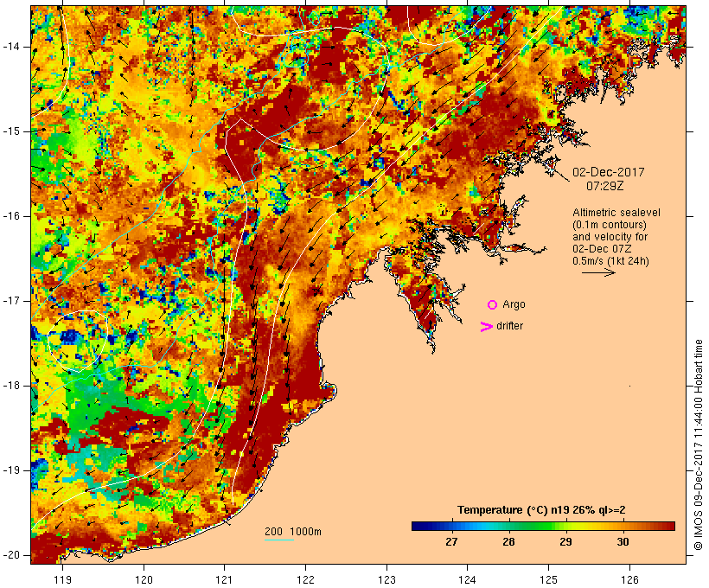709x588 pixels.
Task: Click the latitude label -18
Action: pos(10,386)
